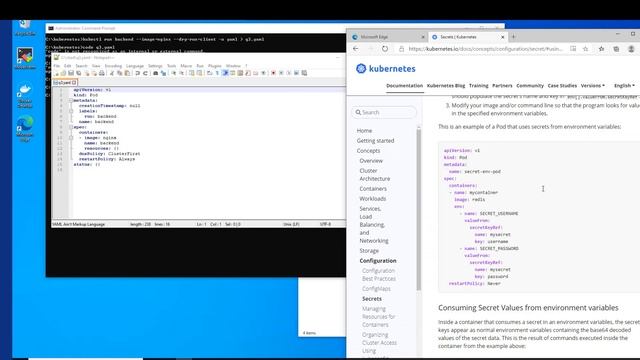640x360 pixels.
Task: Click Cut scissors icon in Notepad++ toolbar
Action: click(x=112, y=73)
